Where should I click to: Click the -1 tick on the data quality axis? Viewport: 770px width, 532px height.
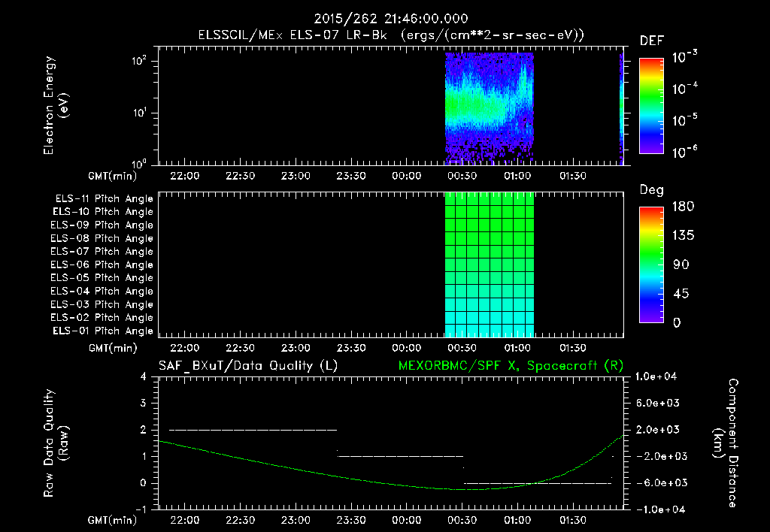pos(141,509)
